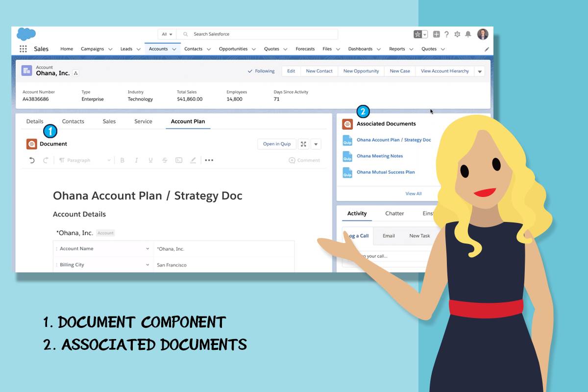Viewport: 588px width, 392px height.
Task: Click View Account Hierarchy button
Action: point(445,71)
